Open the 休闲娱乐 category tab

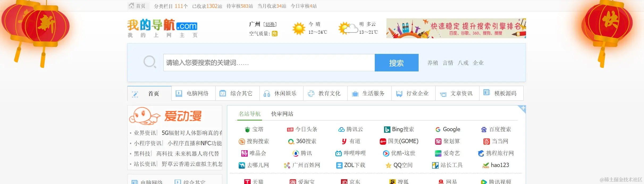[x=281, y=93]
